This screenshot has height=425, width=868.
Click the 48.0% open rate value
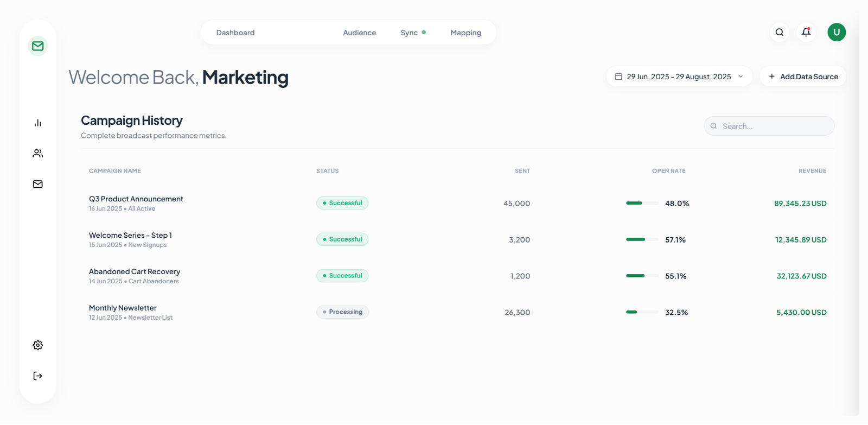point(677,204)
